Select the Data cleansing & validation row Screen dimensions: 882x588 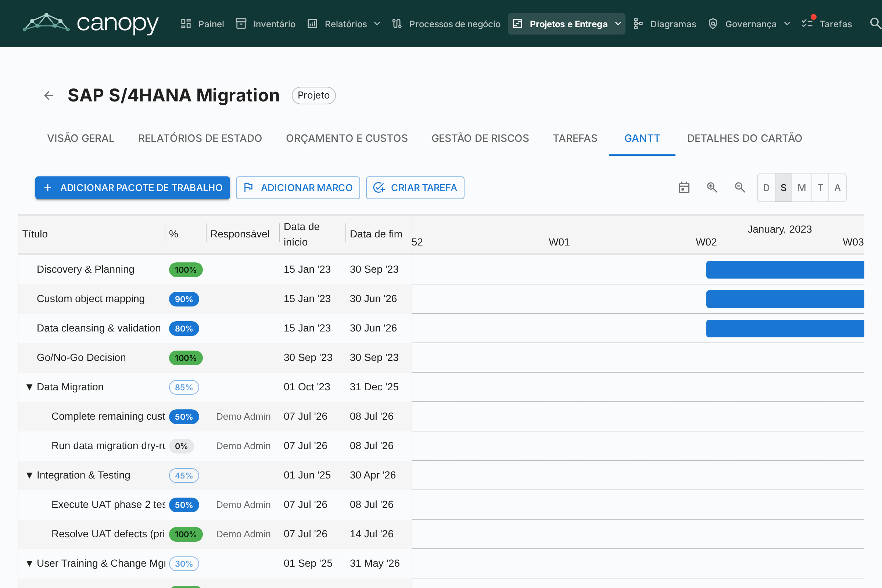coord(215,329)
